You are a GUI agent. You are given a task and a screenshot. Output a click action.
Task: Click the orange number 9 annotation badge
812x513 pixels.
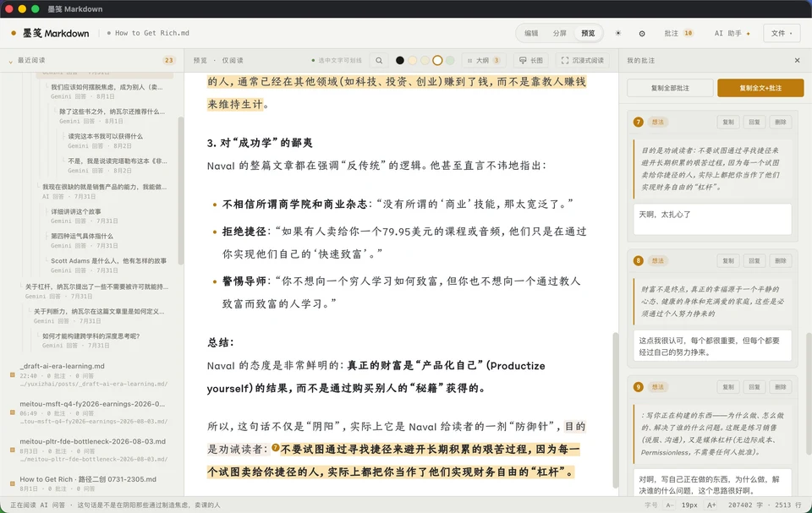(638, 387)
